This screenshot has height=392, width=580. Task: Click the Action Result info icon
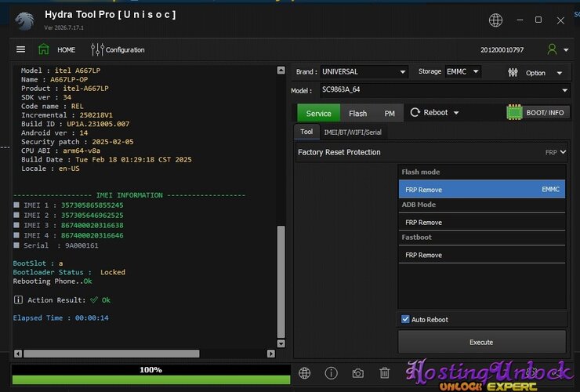click(18, 299)
